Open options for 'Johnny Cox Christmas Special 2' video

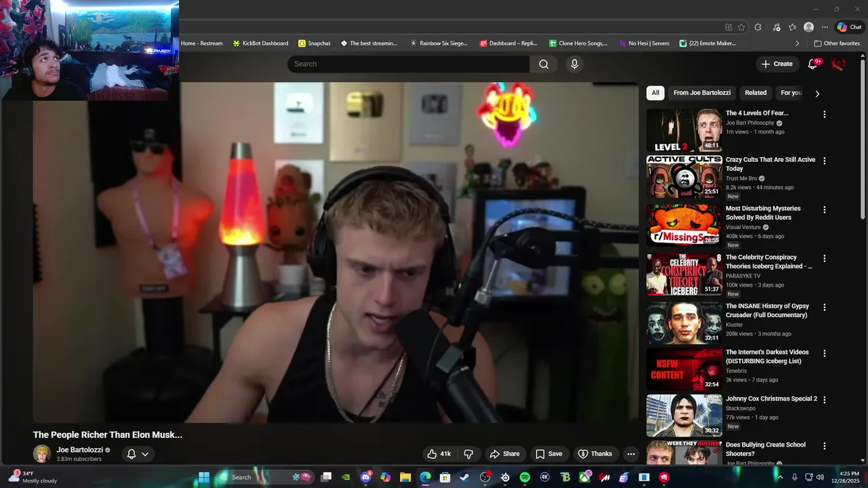click(825, 399)
